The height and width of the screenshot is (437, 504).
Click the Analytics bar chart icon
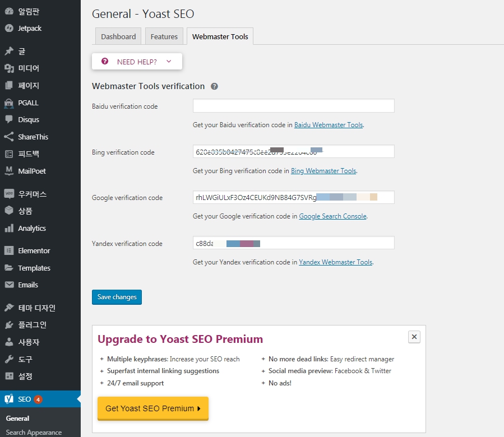(x=9, y=228)
